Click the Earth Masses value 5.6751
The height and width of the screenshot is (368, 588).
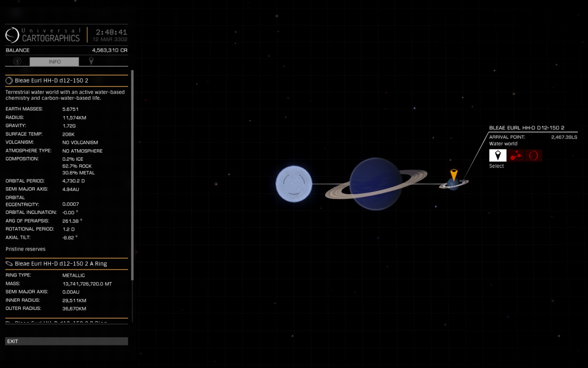pos(70,109)
